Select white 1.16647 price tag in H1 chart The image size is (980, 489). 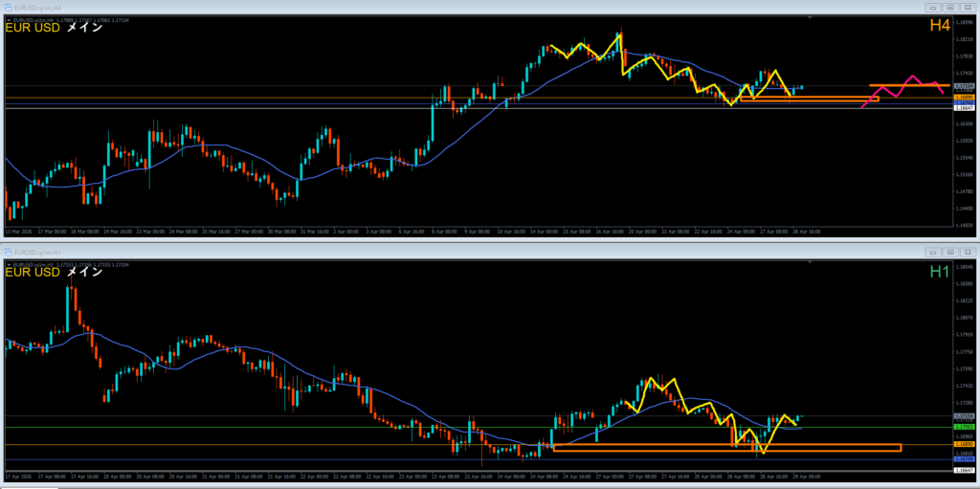click(x=963, y=470)
